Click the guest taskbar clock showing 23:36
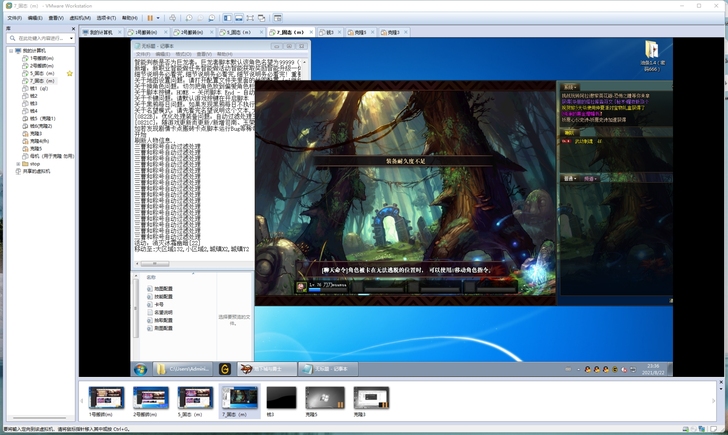The height and width of the screenshot is (435, 728). tap(653, 369)
